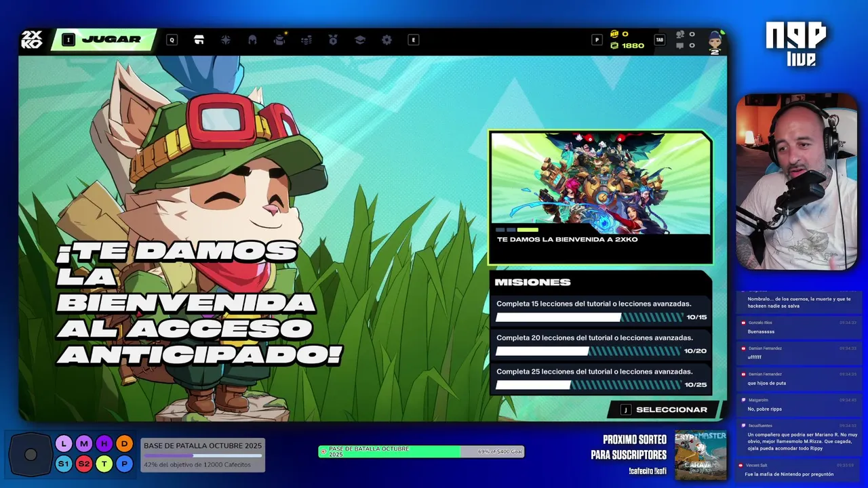Click the 1880 credits balance
This screenshot has height=488, width=868.
(x=633, y=45)
